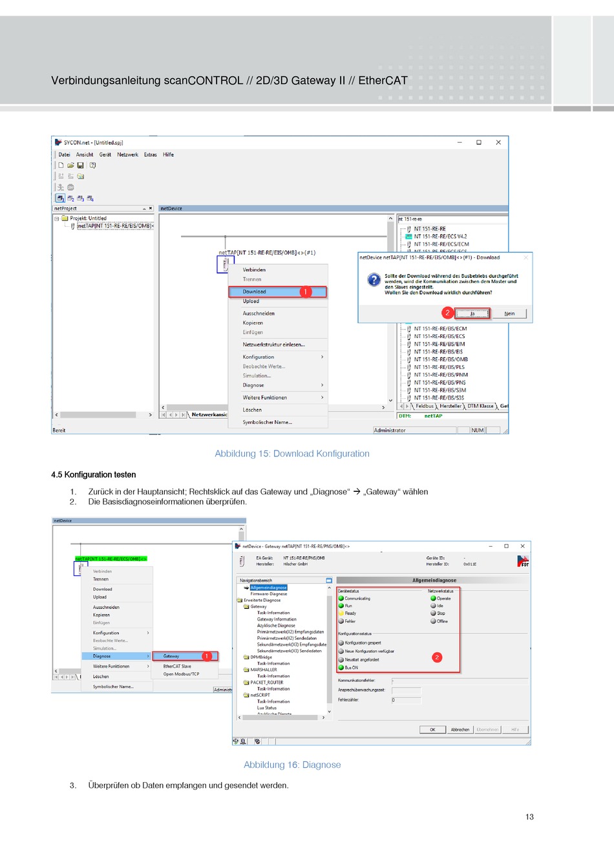The width and height of the screenshot is (614, 868).
Task: Collapse the PACKET_ROUTER tree folder
Action: pos(246,683)
